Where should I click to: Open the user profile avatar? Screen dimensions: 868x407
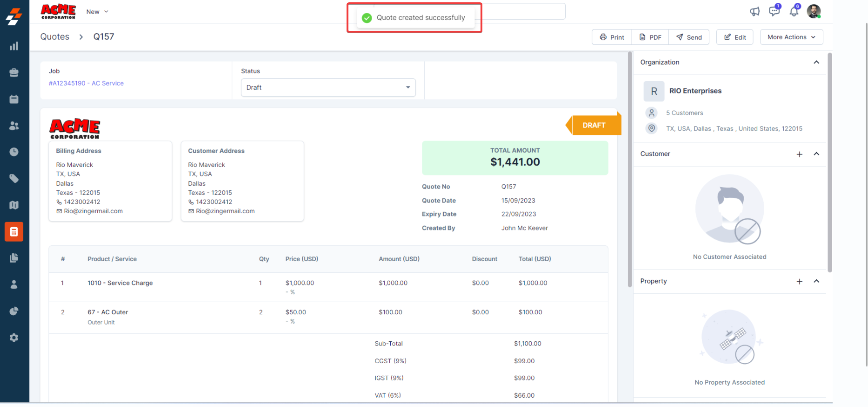coord(814,12)
